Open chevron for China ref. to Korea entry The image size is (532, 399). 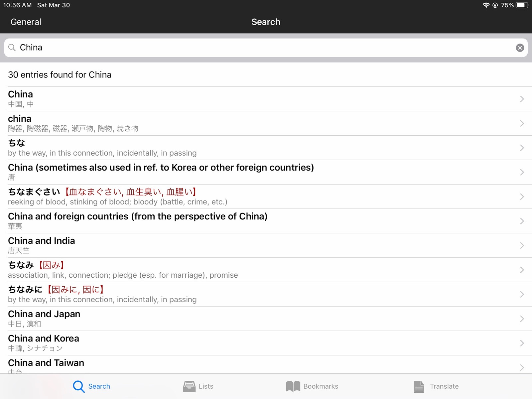(522, 172)
